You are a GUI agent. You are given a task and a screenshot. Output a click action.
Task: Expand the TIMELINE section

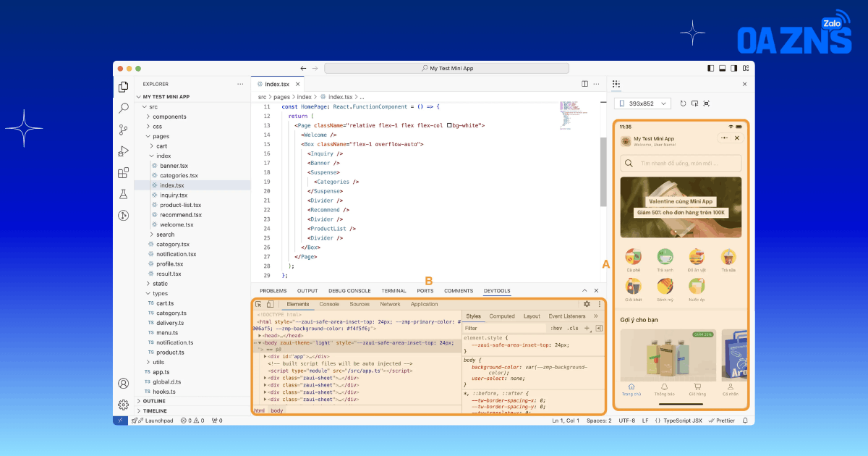[140, 410]
